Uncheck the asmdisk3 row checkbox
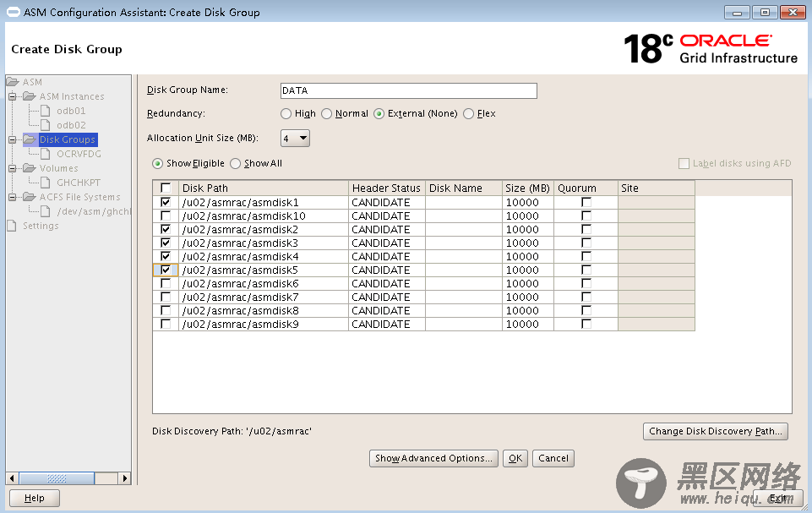Viewport: 812px width, 513px height. click(x=166, y=243)
